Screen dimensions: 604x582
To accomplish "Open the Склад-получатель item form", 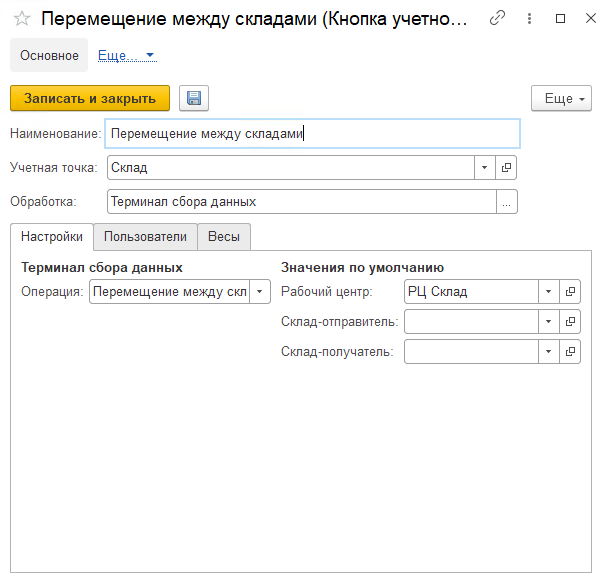I will pyautogui.click(x=570, y=352).
